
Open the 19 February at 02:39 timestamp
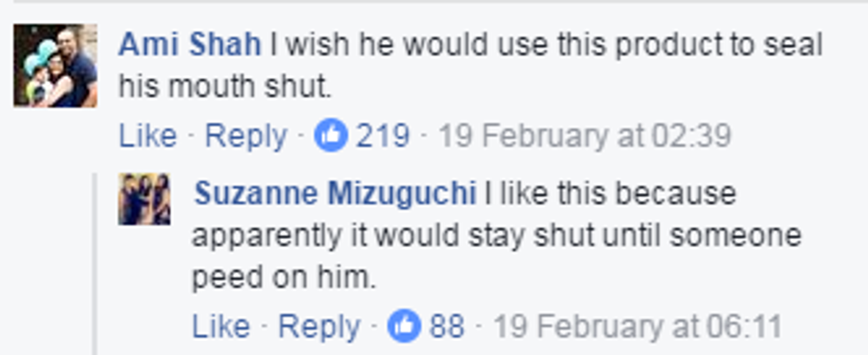[585, 136]
